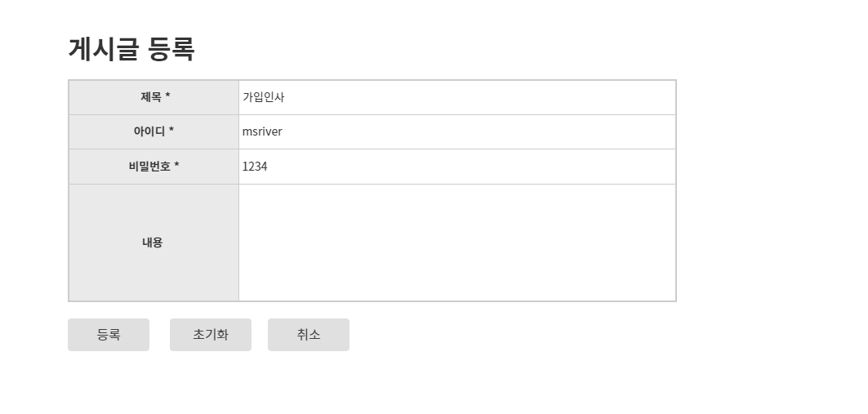
Task: Click the required asterisk beside 아이디
Action: tap(171, 131)
